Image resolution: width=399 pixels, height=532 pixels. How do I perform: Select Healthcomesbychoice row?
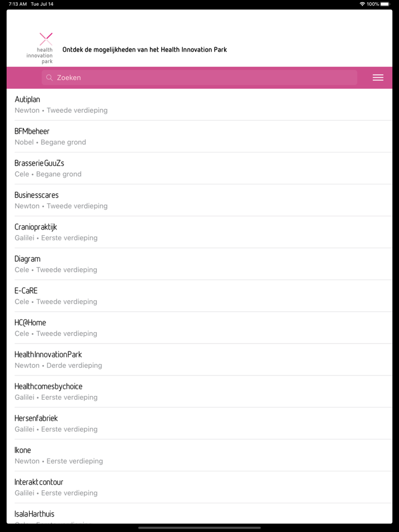199,391
